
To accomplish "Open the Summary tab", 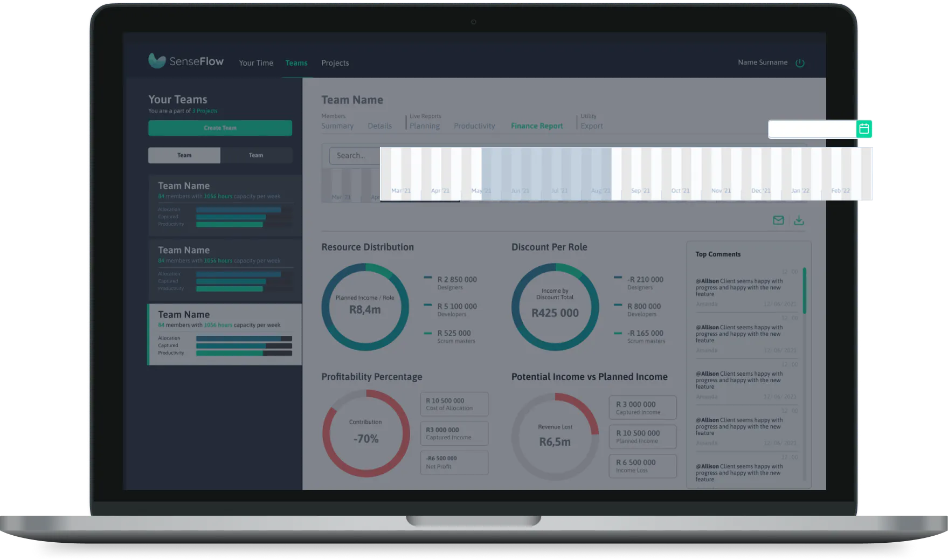I will [x=337, y=126].
